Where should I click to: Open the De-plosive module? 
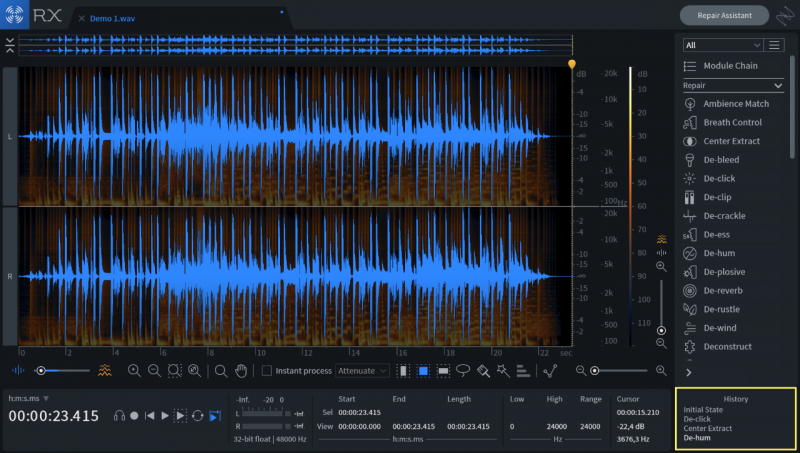(714, 272)
